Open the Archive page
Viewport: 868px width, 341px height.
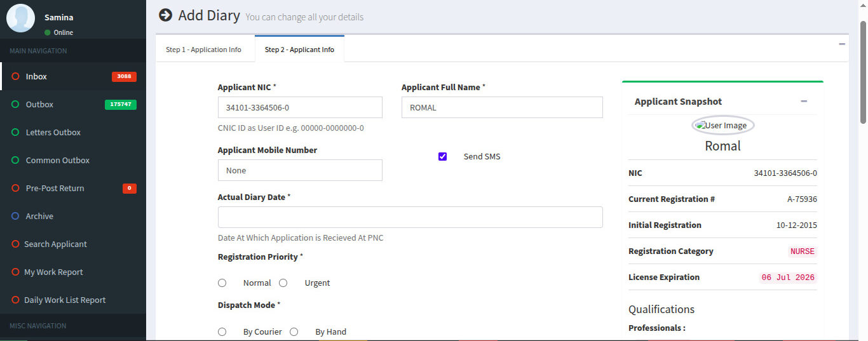[73, 216]
